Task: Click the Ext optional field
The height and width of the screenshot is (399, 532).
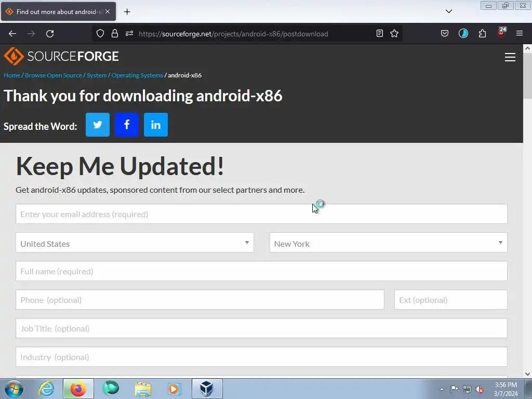Action: (x=451, y=300)
